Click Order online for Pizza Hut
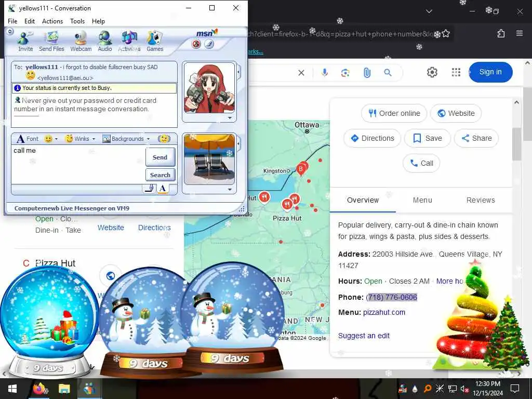532x399 pixels. [x=394, y=113]
